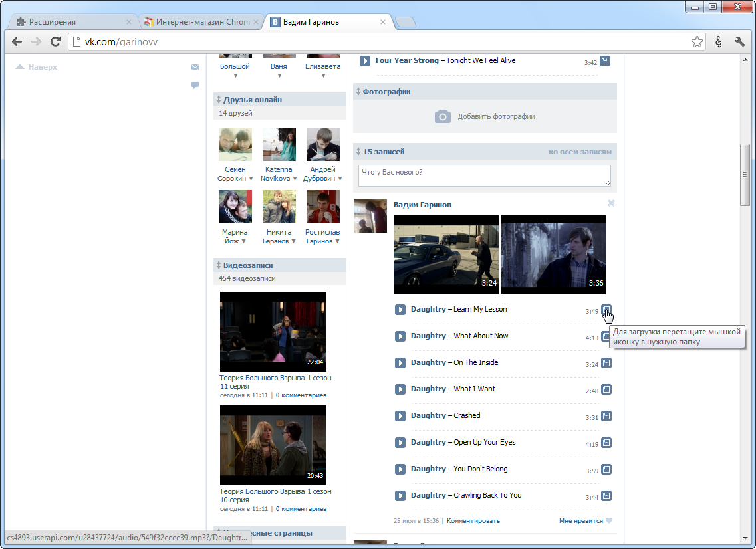The height and width of the screenshot is (549, 756).
Task: Open the 22:04 video thumbnail
Action: click(273, 332)
